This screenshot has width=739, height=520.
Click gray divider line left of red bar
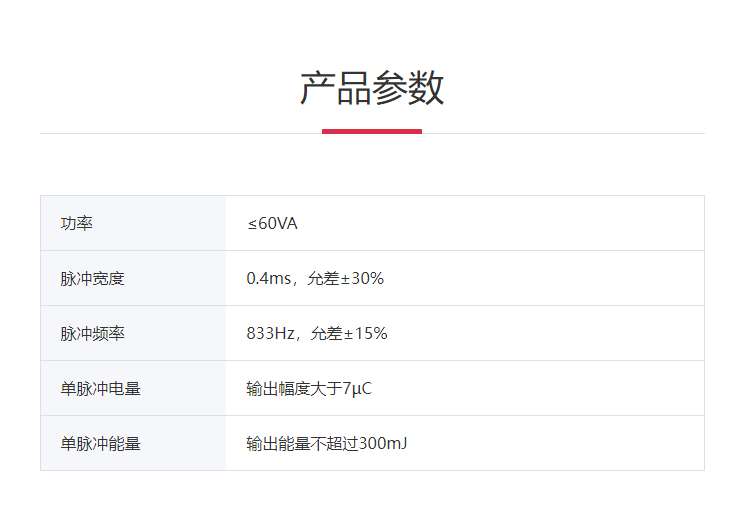point(180,133)
